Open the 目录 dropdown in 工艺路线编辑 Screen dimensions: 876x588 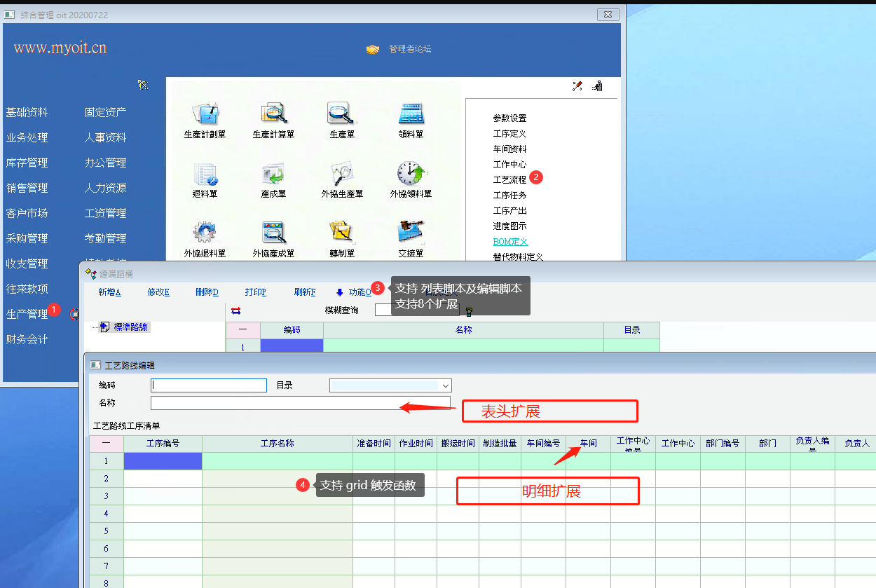[444, 385]
